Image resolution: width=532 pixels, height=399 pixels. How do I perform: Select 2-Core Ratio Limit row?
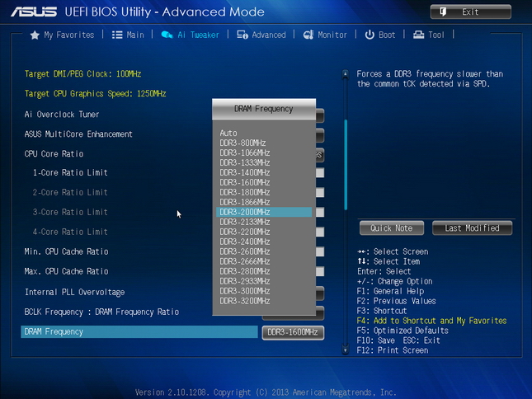point(70,192)
